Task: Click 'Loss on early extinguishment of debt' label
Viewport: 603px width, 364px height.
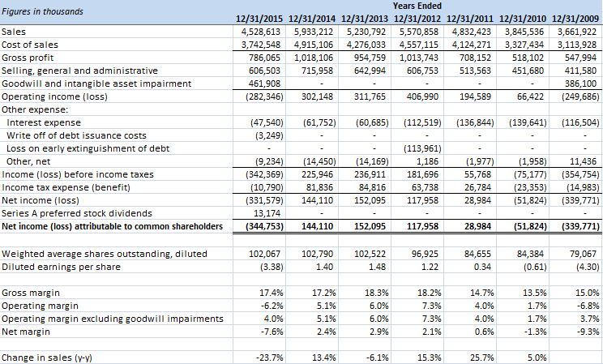Action: [x=88, y=148]
